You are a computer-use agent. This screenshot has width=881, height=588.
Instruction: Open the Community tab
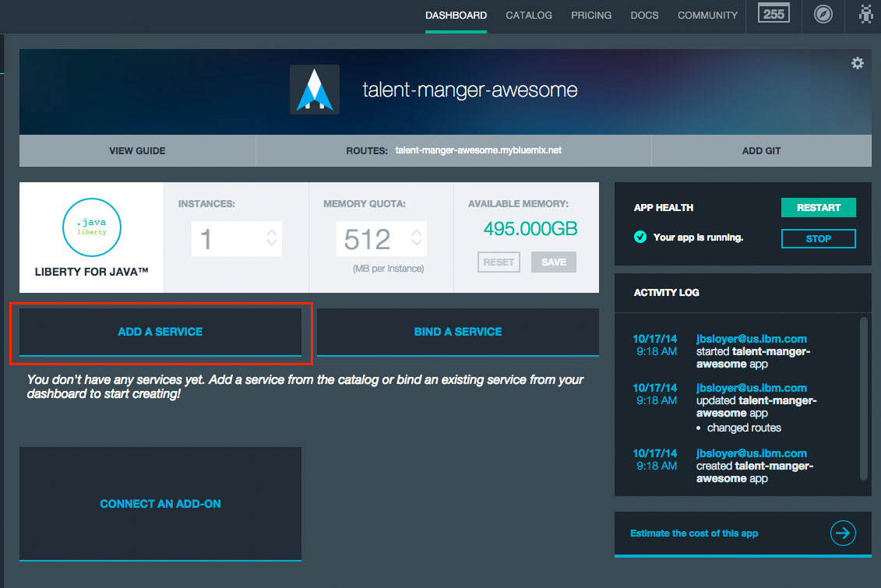point(707,16)
